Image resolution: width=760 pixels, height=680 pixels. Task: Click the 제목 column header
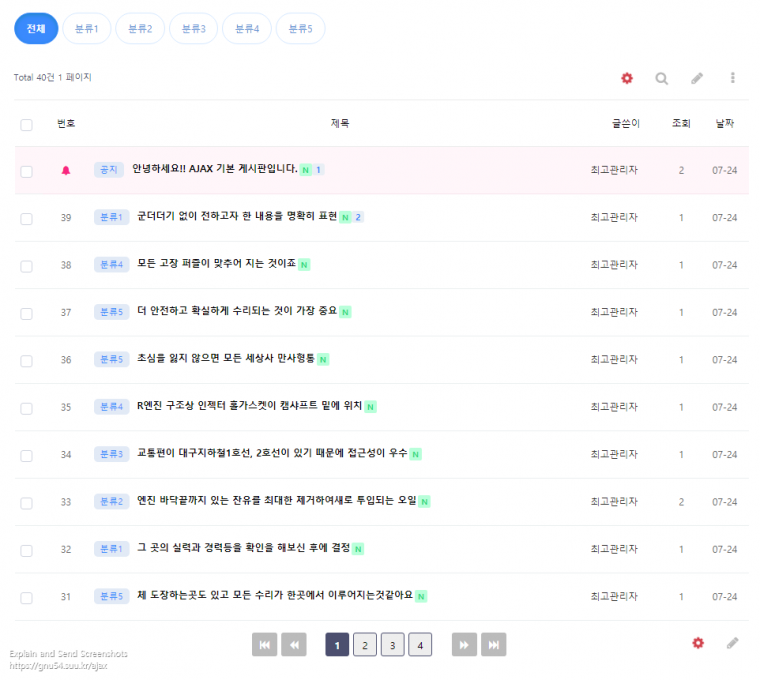tap(340, 123)
